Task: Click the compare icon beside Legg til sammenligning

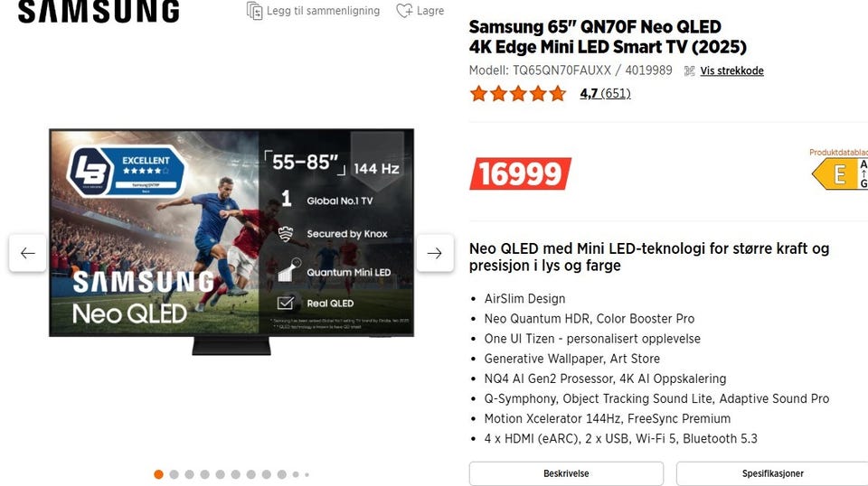Action: pos(255,11)
